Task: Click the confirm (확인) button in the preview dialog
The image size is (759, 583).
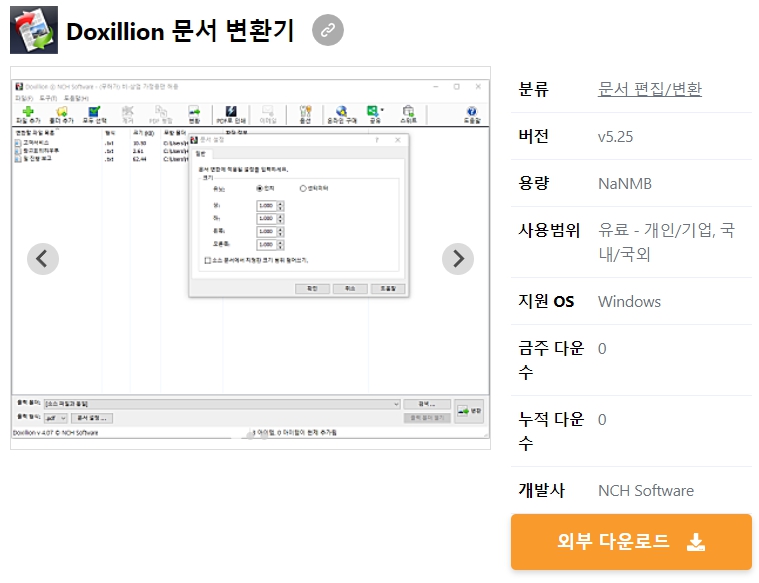Action: click(312, 289)
